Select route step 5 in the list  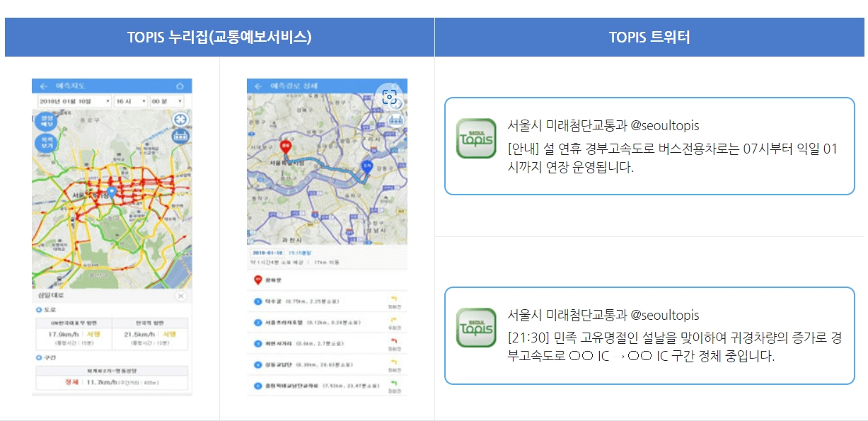point(327,386)
